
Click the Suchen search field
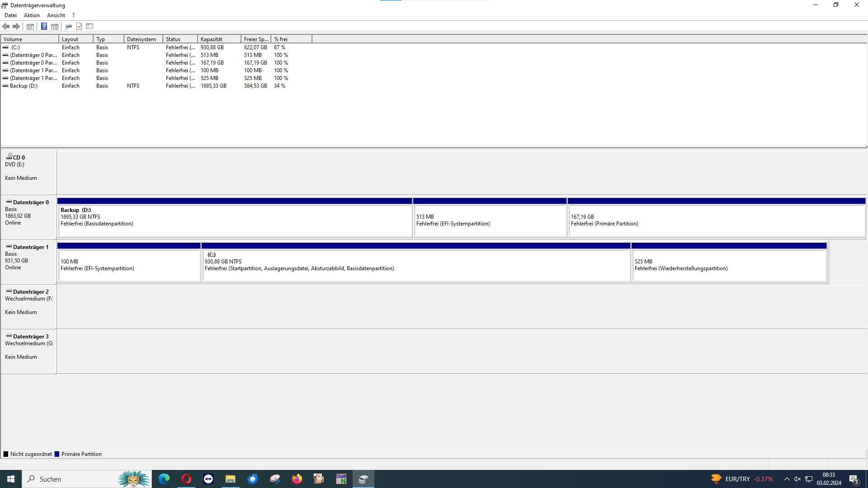pyautogui.click(x=68, y=479)
